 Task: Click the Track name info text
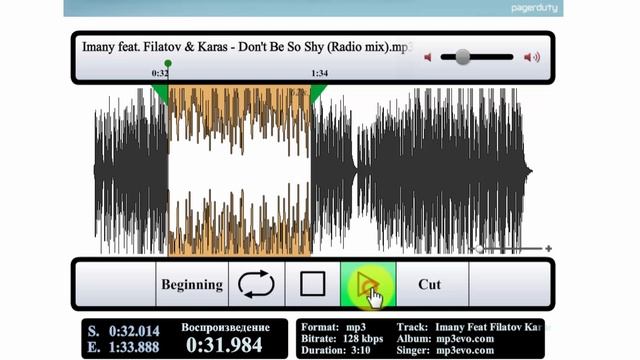coord(469,327)
